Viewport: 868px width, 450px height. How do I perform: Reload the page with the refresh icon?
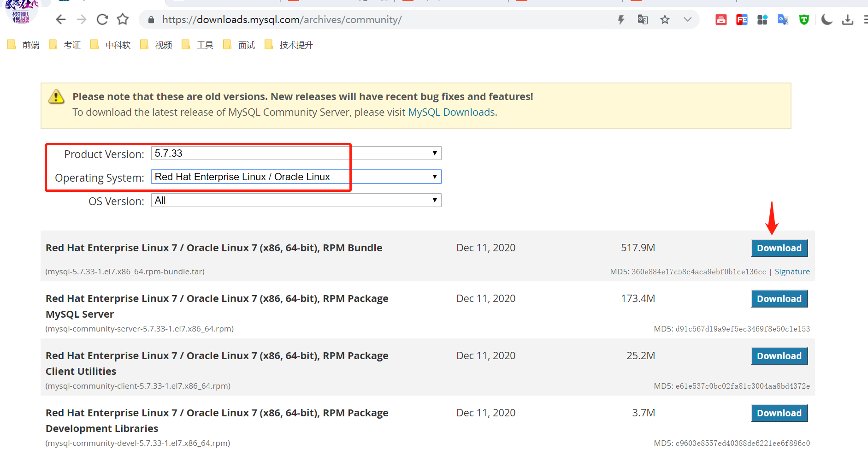click(102, 19)
